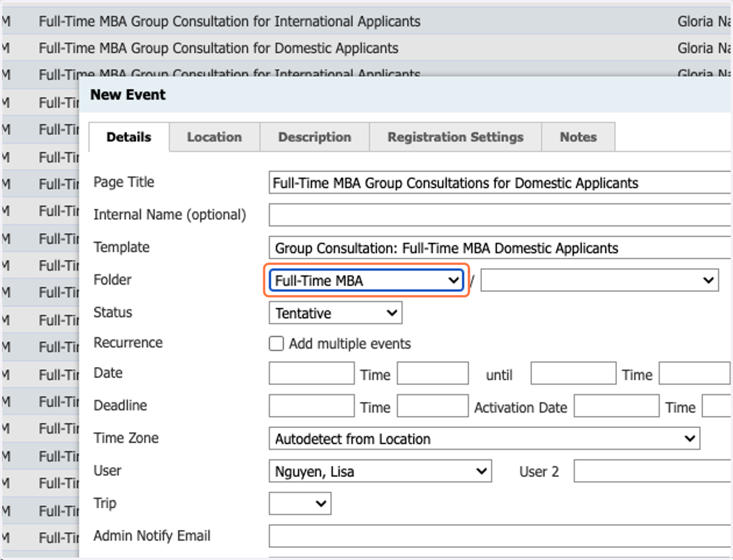Click the Admin Notify Email field
Viewport: 733px width, 560px height.
point(500,537)
